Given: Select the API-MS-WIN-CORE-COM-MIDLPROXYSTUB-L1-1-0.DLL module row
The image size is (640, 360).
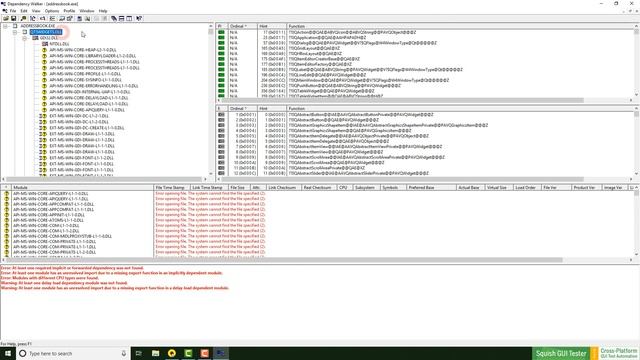Looking at the screenshot, I should [x=62, y=236].
